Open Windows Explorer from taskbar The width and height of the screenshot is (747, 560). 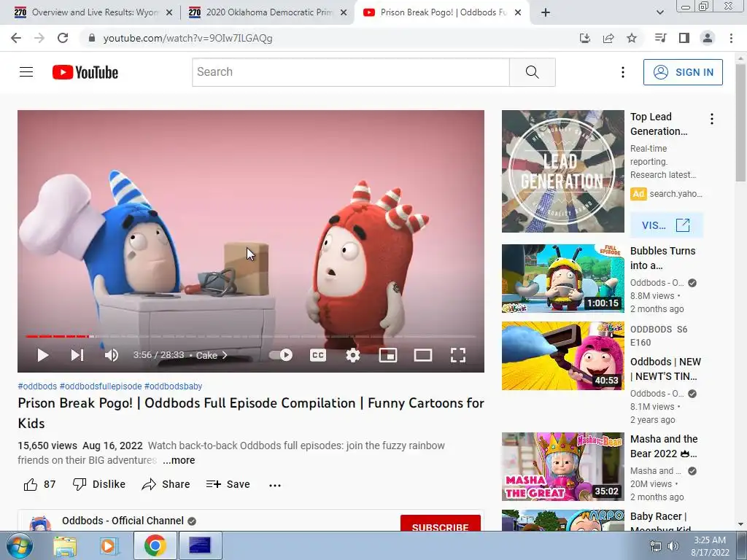[x=65, y=545]
